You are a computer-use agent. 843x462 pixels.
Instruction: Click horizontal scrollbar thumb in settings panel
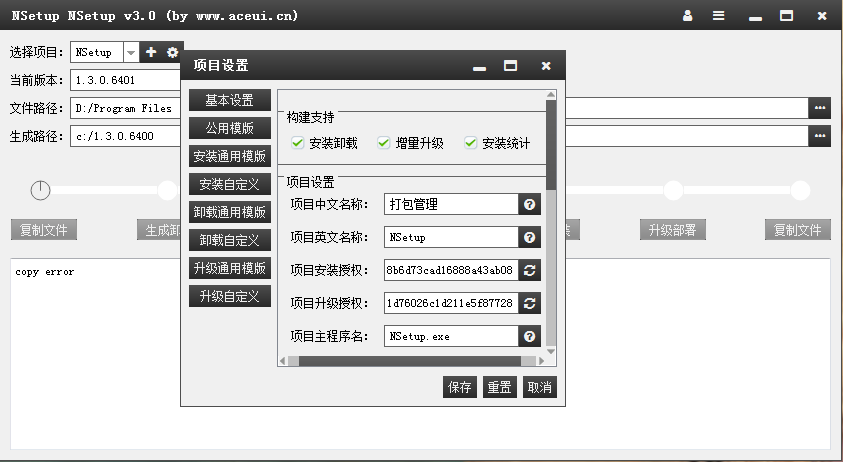point(410,361)
